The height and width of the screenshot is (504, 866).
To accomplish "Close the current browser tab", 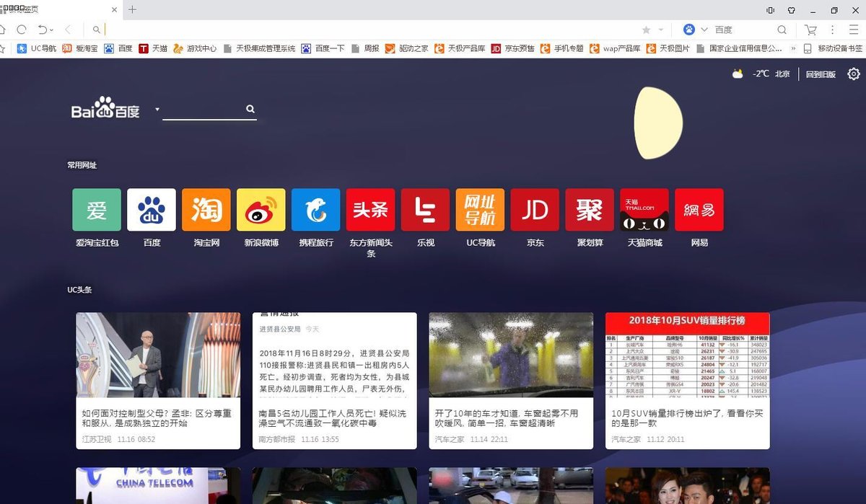I will pyautogui.click(x=114, y=9).
